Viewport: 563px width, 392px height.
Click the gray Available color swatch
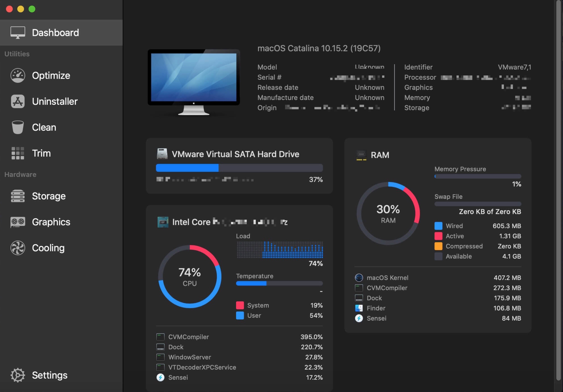(x=438, y=256)
